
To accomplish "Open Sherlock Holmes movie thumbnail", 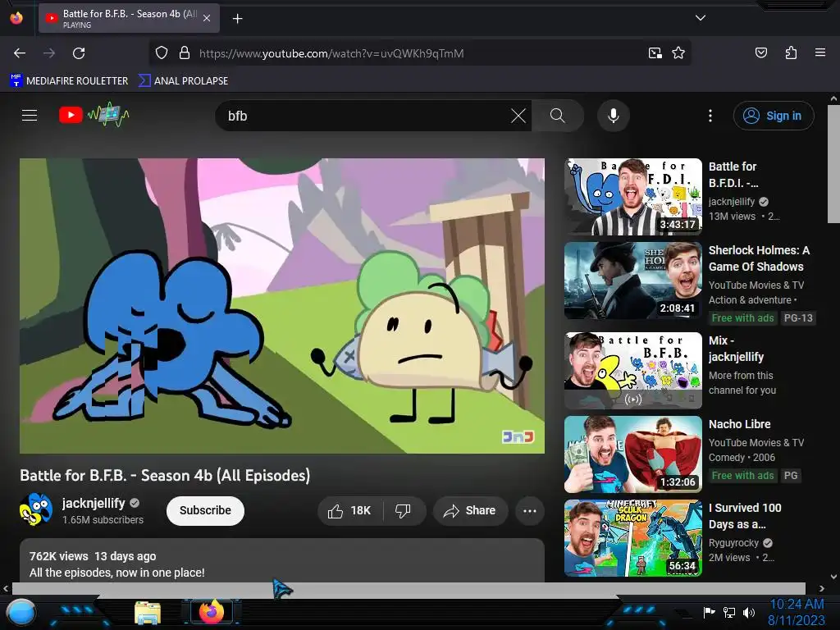I will (x=633, y=281).
